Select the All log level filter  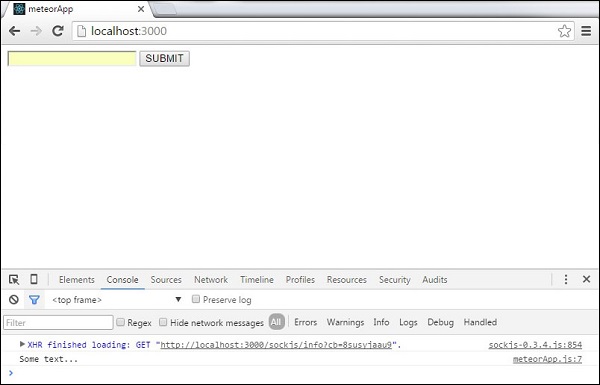pyautogui.click(x=276, y=322)
